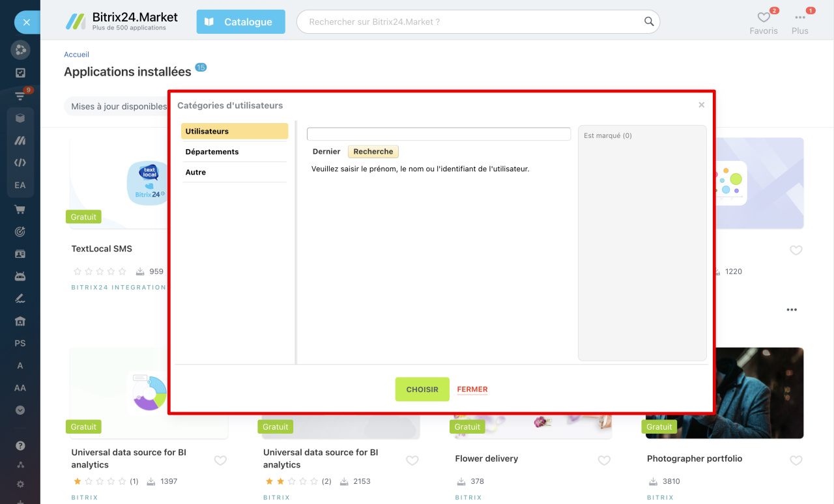Open the shopping cart icon in the sidebar

click(20, 209)
